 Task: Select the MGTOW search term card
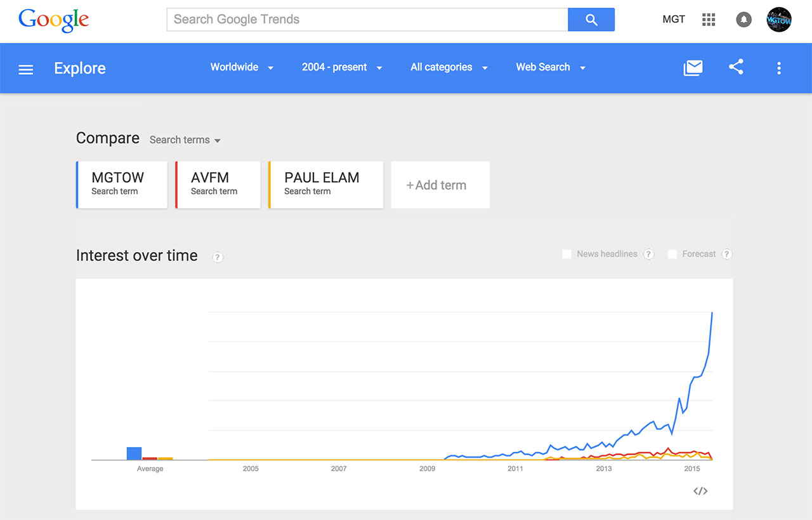pyautogui.click(x=122, y=185)
